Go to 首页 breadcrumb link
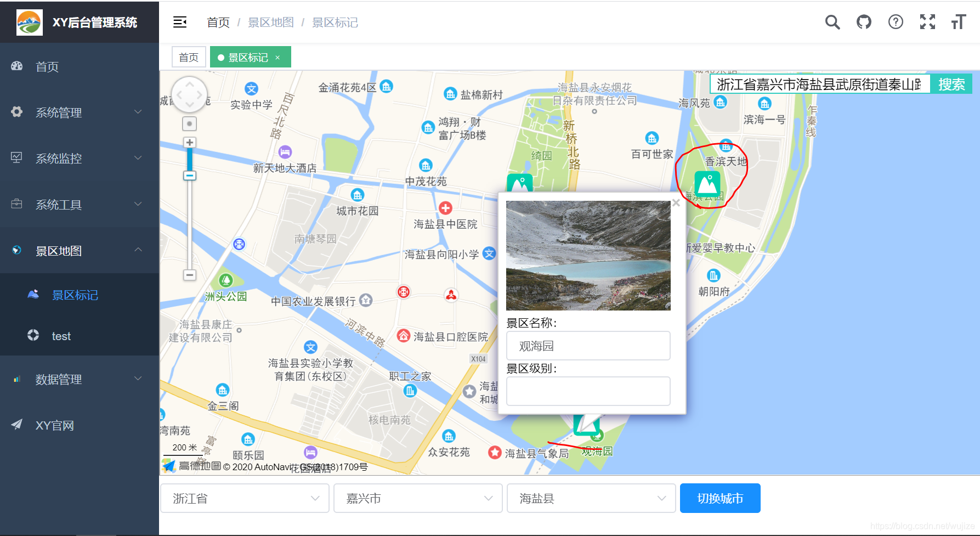This screenshot has width=980, height=536. coord(218,22)
